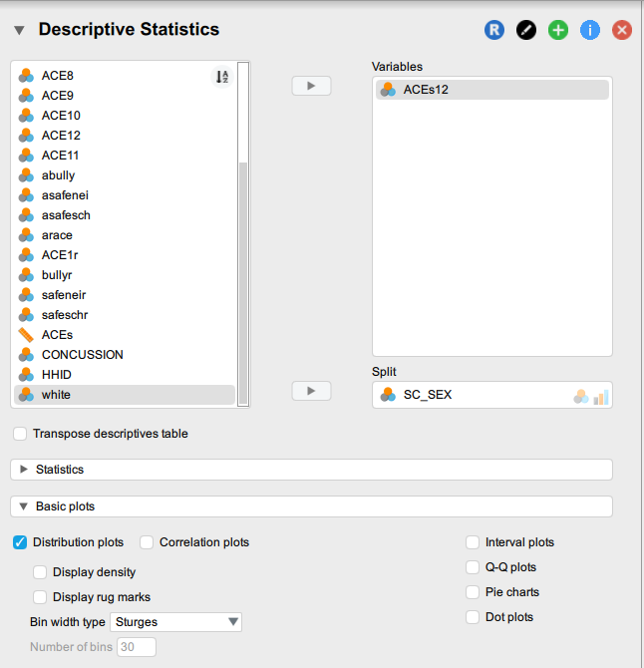This screenshot has width=644, height=668.
Task: Select bullyr variable
Action: (x=125, y=275)
